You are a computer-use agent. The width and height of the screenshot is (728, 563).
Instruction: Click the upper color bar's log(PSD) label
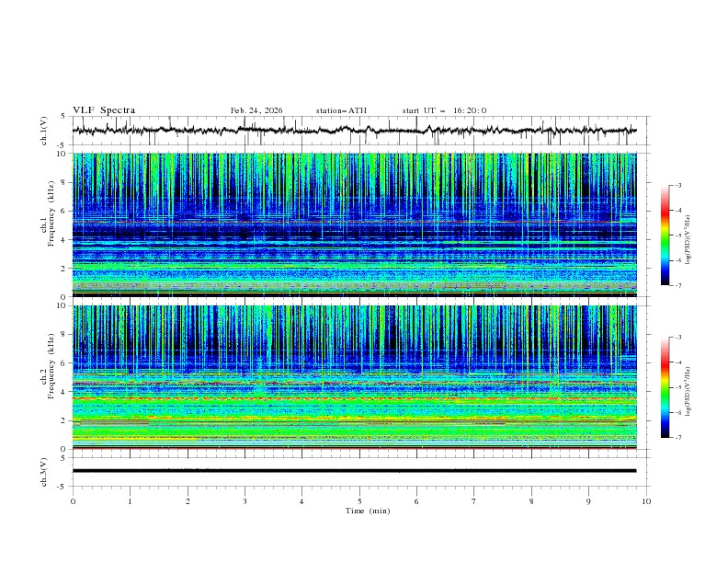coord(688,240)
